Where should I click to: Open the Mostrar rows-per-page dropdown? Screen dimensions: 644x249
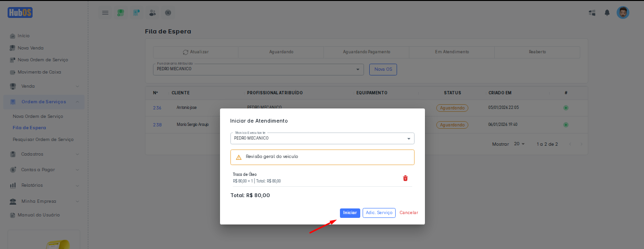click(x=519, y=144)
